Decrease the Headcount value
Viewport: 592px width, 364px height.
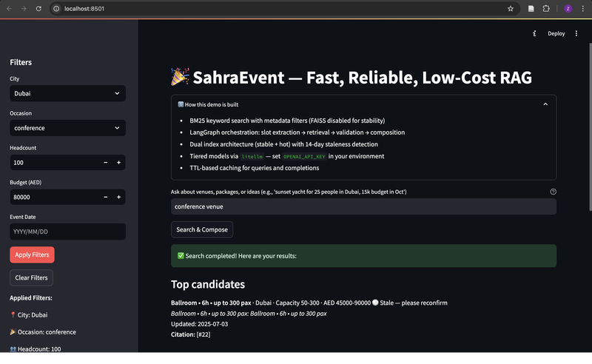click(105, 162)
